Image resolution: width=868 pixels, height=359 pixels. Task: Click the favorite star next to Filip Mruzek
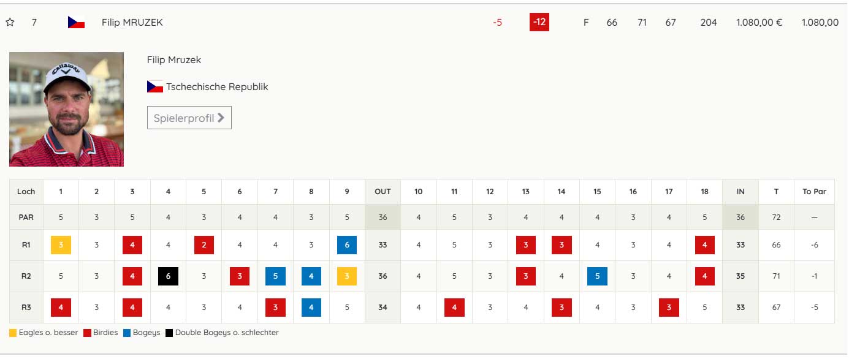(x=10, y=23)
